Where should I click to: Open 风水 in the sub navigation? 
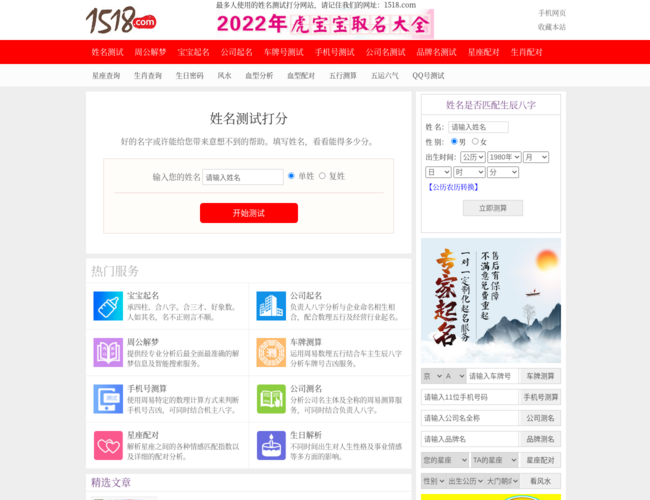coord(224,75)
